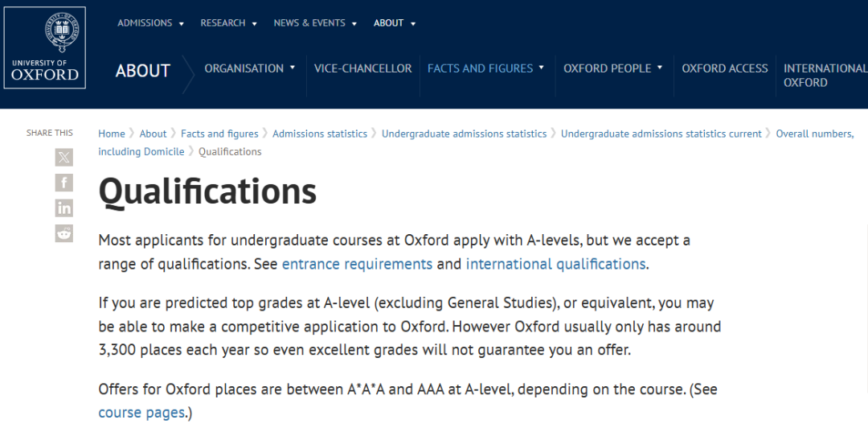Image resolution: width=868 pixels, height=428 pixels.
Task: Share page on Facebook
Action: point(63,183)
